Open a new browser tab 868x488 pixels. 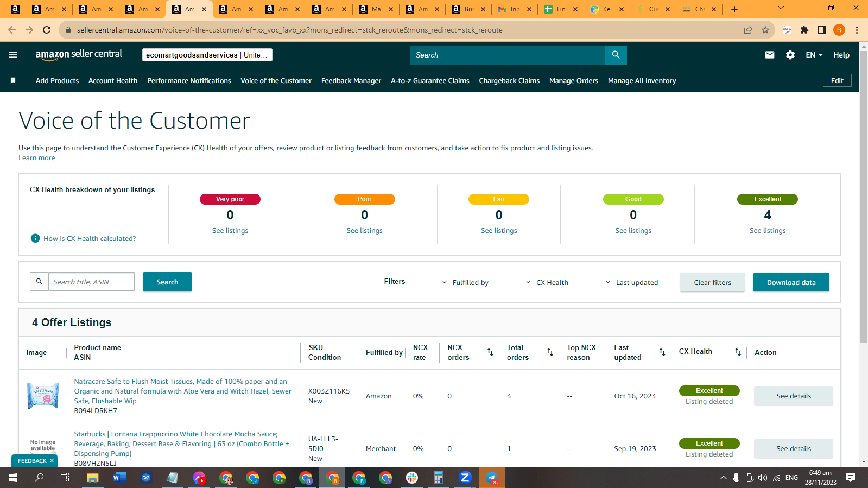tap(734, 9)
